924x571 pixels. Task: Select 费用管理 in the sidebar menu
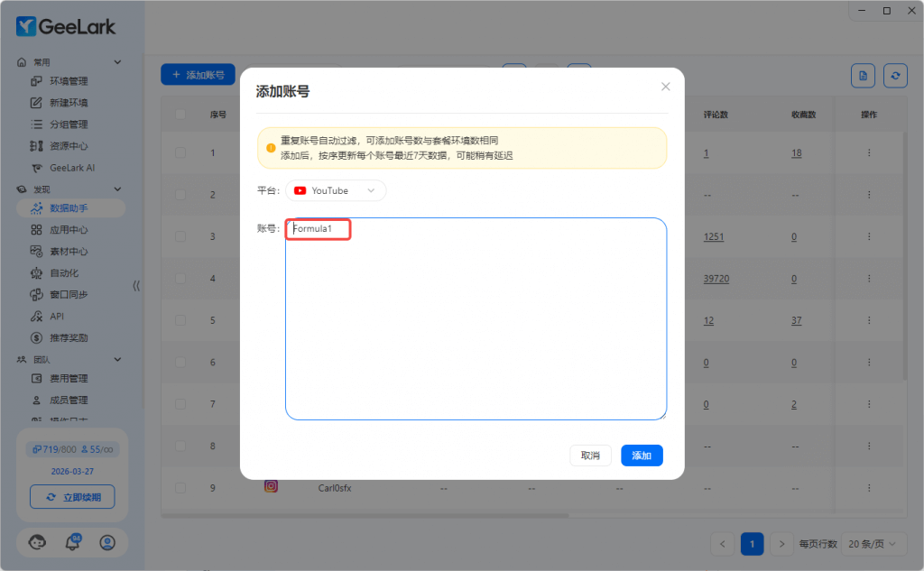click(69, 379)
